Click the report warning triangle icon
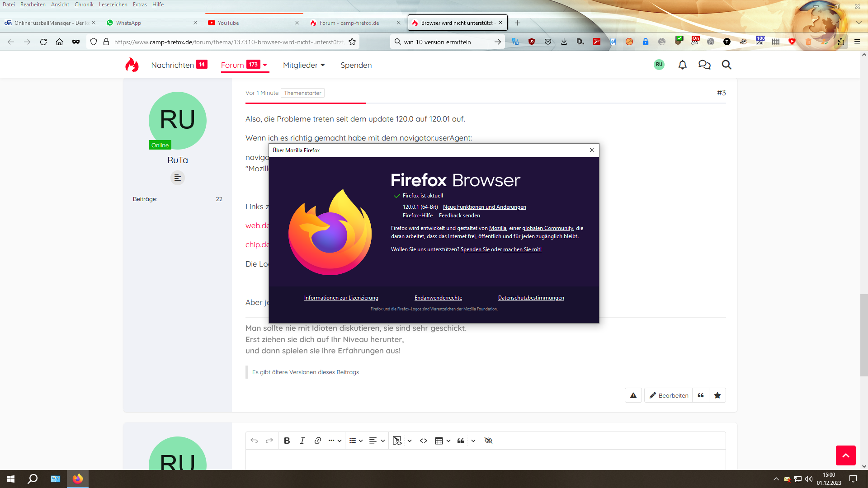868x488 pixels. (x=633, y=395)
